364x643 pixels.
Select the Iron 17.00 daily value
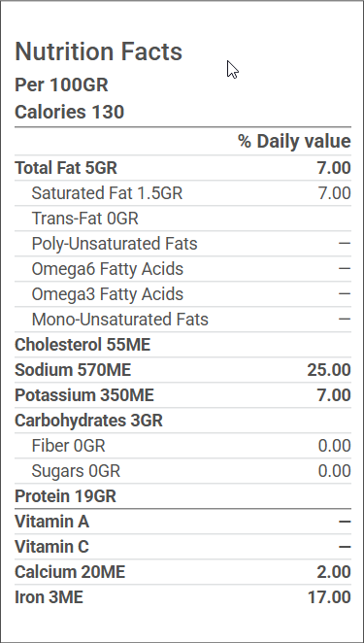(x=329, y=597)
